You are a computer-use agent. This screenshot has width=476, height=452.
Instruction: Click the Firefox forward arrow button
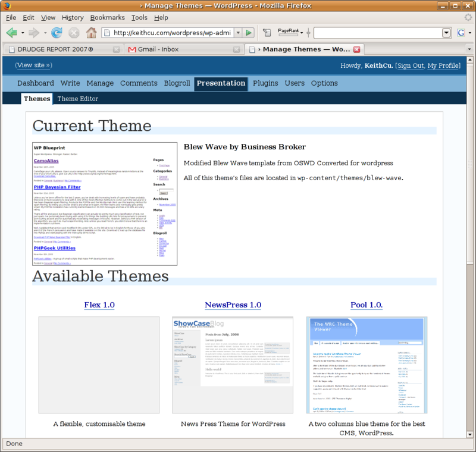[34, 33]
